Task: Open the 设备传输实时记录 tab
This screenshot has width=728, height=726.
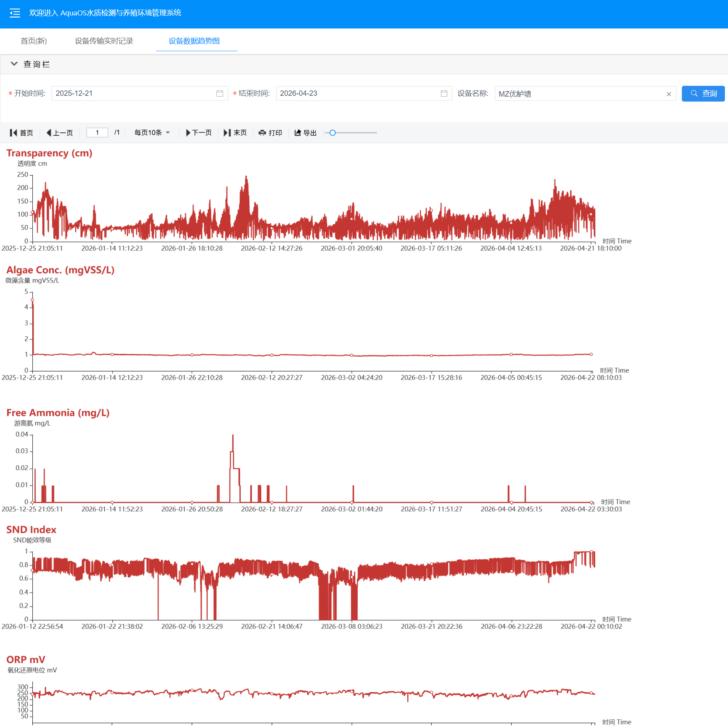Action: 103,41
